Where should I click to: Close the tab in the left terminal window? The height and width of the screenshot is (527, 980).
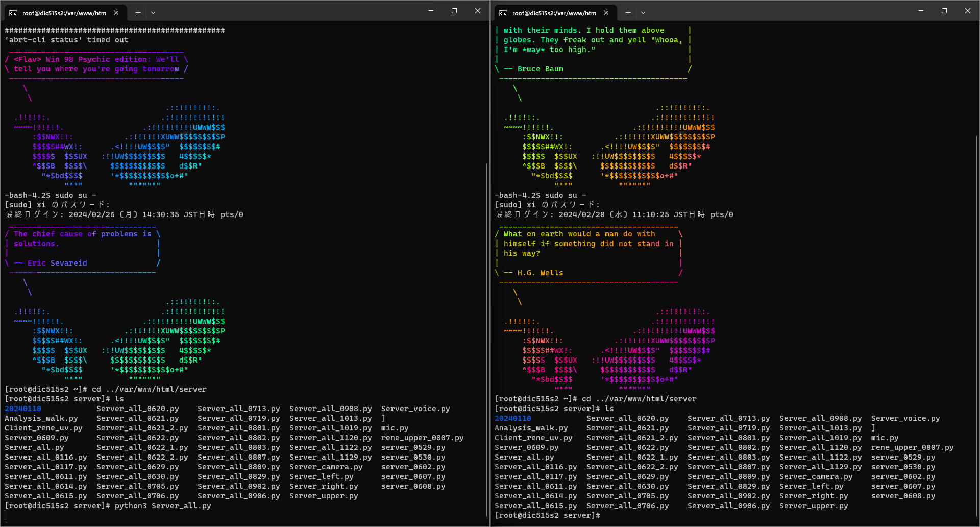pyautogui.click(x=116, y=13)
